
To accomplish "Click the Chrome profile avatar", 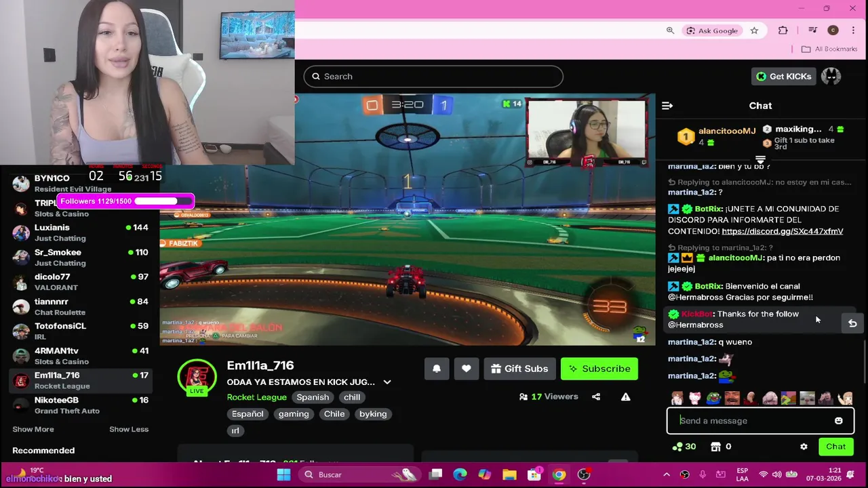I will pyautogui.click(x=833, y=30).
